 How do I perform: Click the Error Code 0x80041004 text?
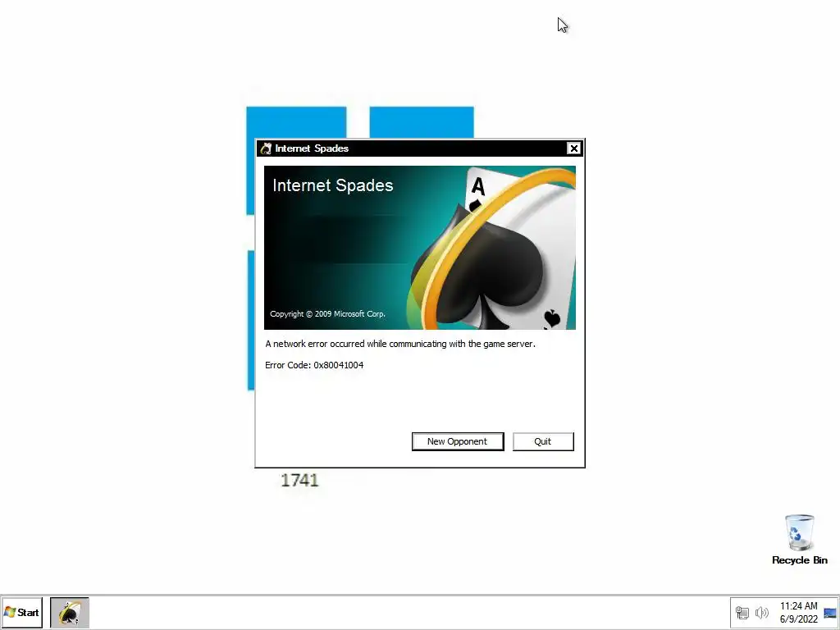[314, 365]
